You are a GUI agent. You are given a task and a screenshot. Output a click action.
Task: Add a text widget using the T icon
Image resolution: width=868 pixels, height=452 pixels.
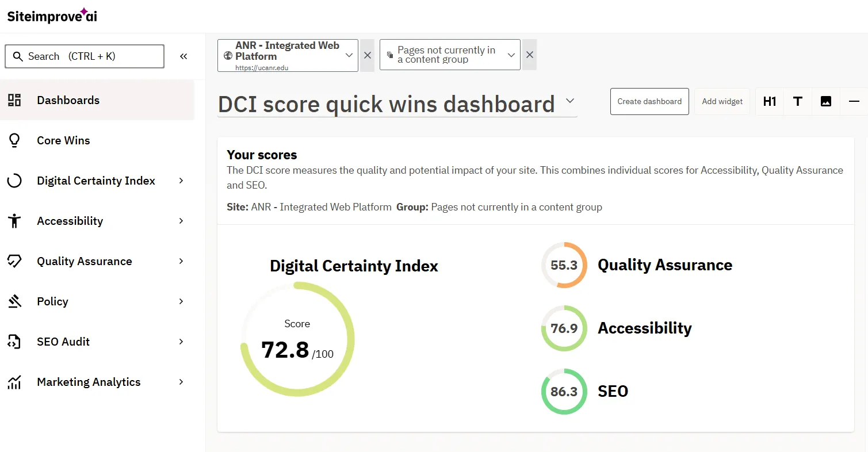[797, 101]
